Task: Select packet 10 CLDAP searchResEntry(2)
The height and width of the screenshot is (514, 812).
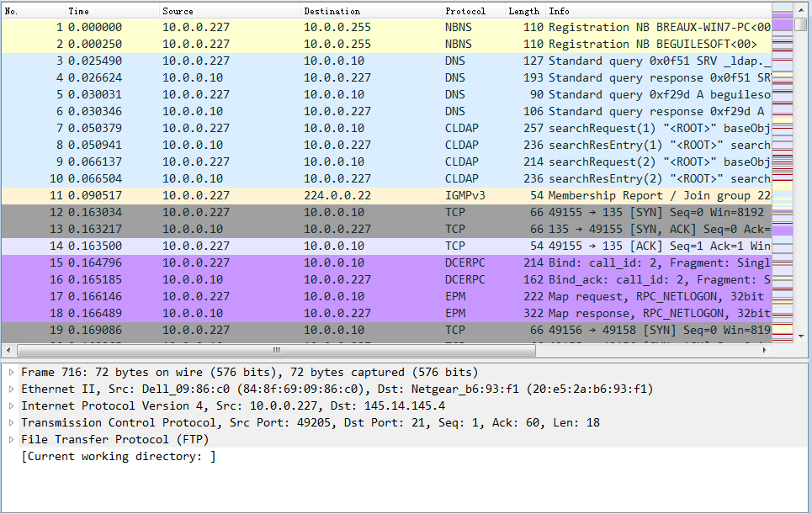Action: click(x=386, y=178)
